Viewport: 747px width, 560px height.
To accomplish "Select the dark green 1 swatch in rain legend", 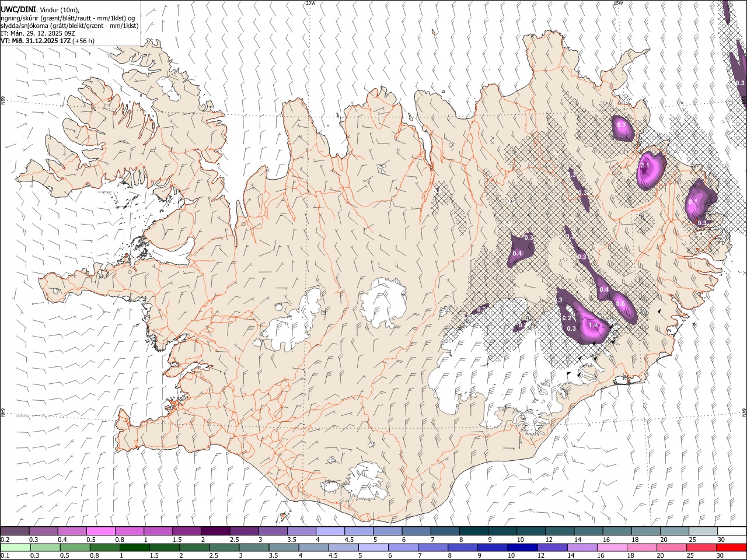I will [x=134, y=548].
